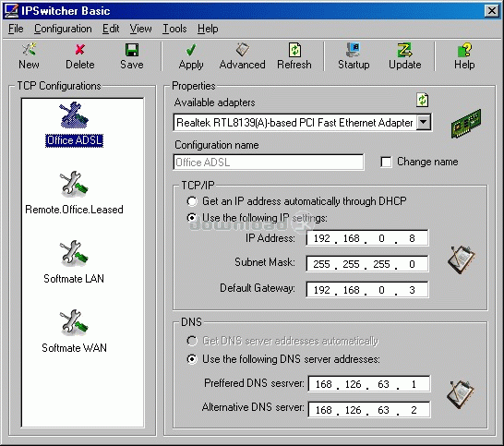Click the Default Gateway input field
504x446 pixels.
367,290
